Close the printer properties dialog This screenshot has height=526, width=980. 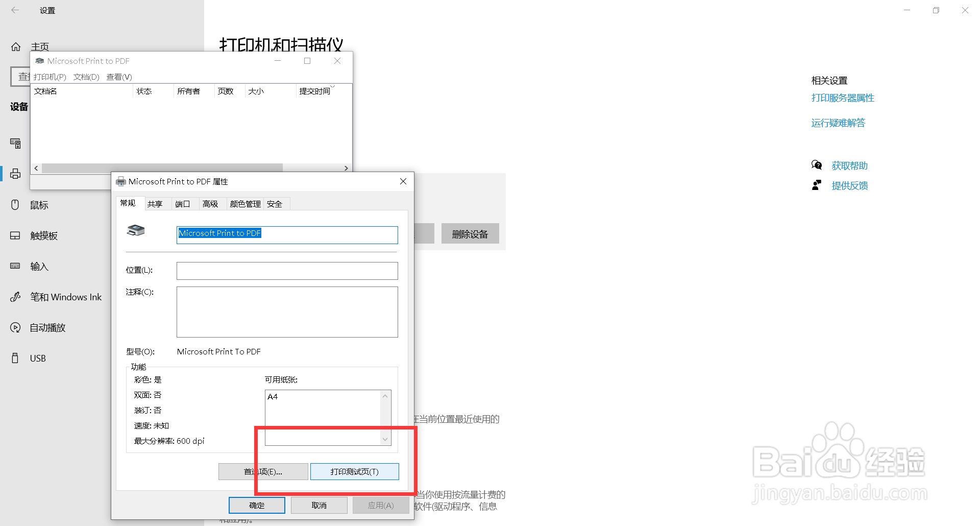coord(403,181)
